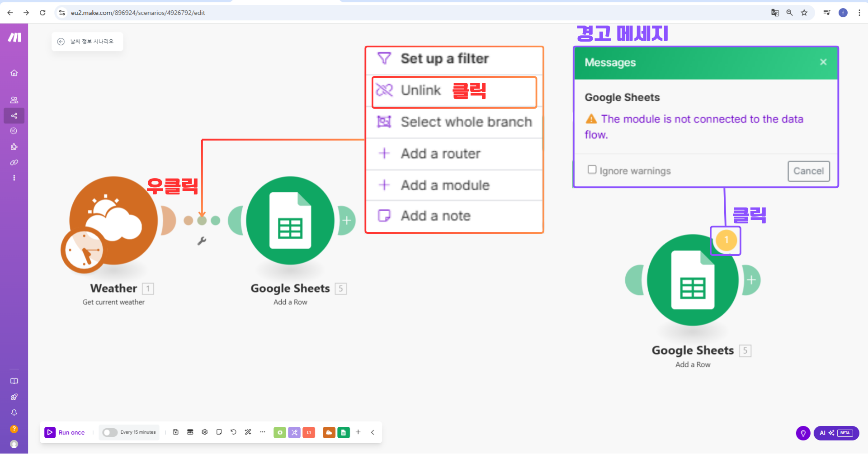
Task: Click 'Get current weather' subtitle text
Action: point(113,302)
